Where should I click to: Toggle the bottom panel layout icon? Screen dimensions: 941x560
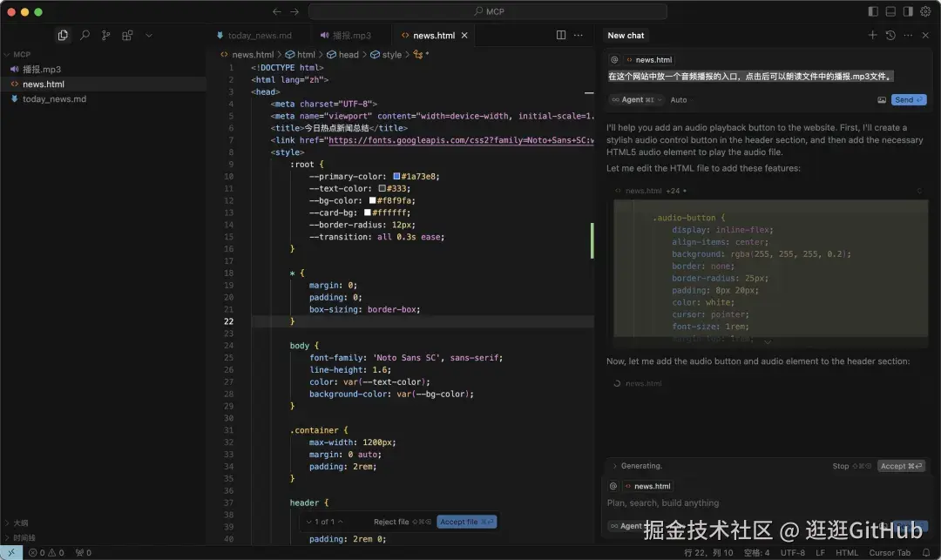coord(890,11)
